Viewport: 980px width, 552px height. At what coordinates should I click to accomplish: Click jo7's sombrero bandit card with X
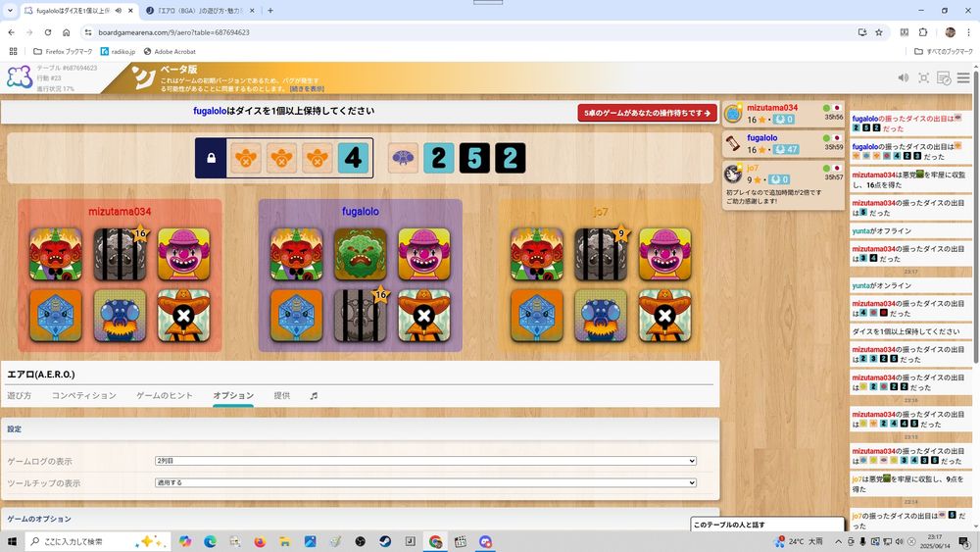pos(665,316)
